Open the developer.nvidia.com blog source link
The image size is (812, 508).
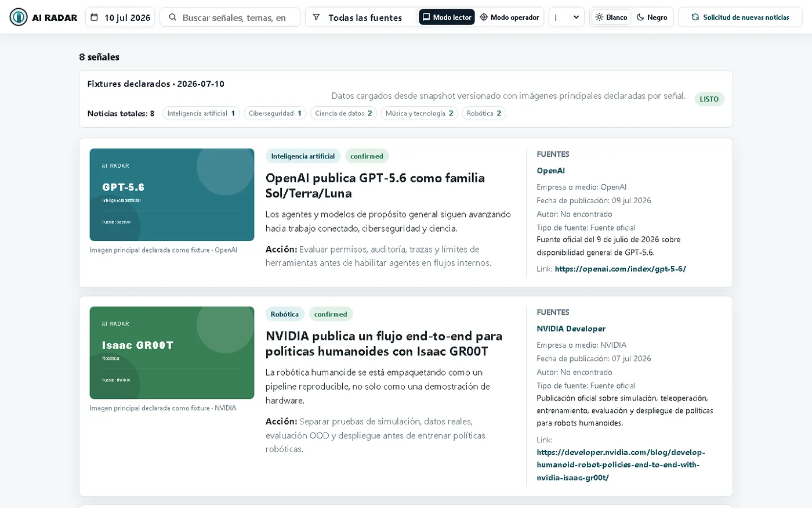coord(621,465)
